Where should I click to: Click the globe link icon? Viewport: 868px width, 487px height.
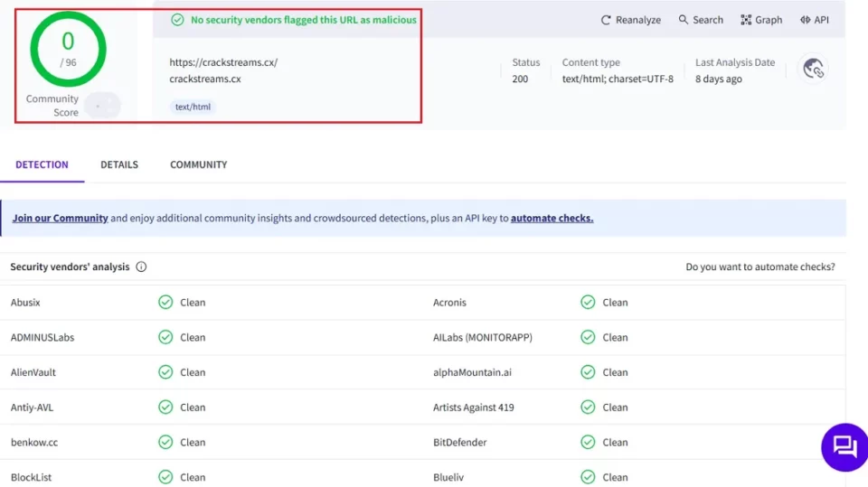tap(813, 69)
